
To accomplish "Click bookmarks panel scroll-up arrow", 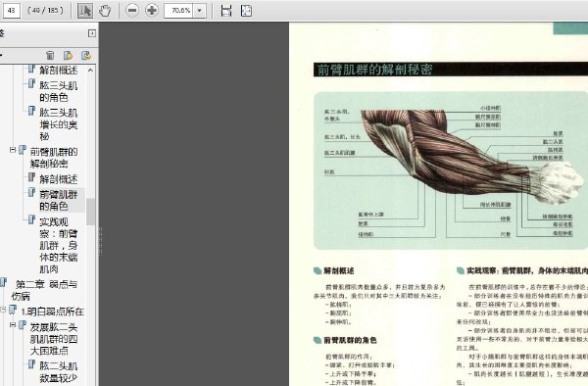I will coord(90,71).
